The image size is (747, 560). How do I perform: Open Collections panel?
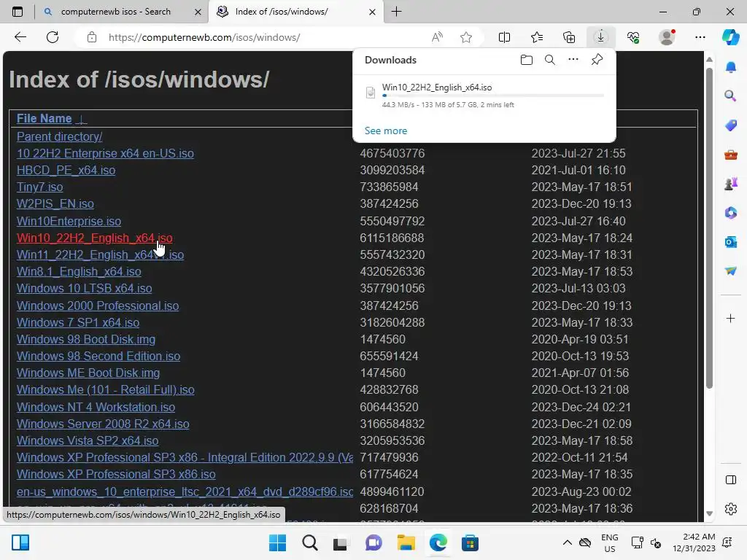(x=569, y=37)
